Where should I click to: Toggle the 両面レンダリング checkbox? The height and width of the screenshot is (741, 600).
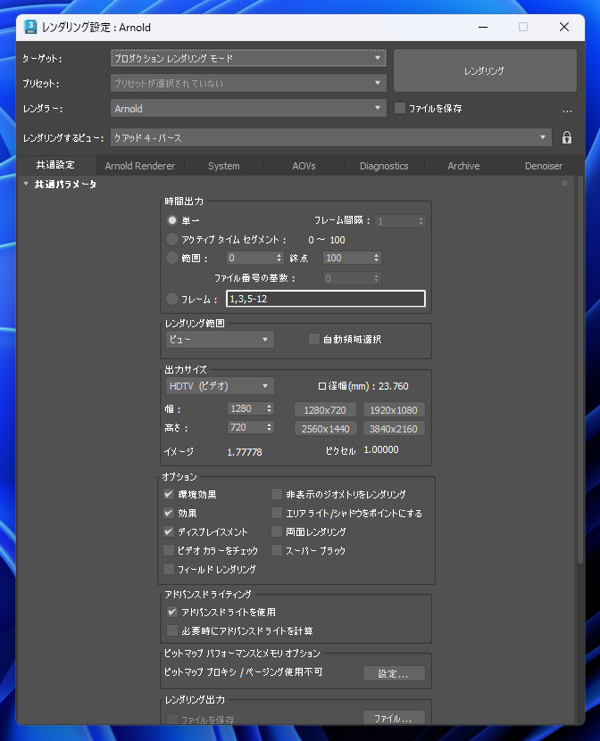point(276,532)
